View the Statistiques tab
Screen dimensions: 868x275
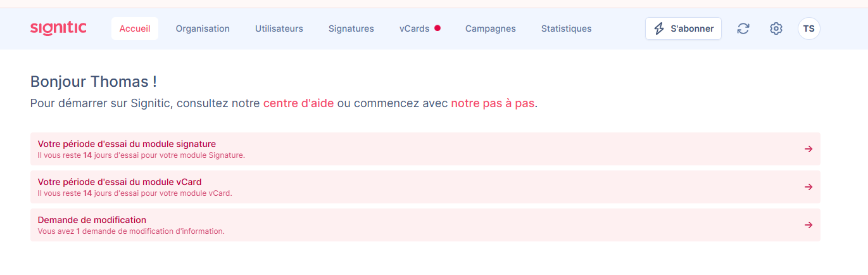click(x=567, y=29)
